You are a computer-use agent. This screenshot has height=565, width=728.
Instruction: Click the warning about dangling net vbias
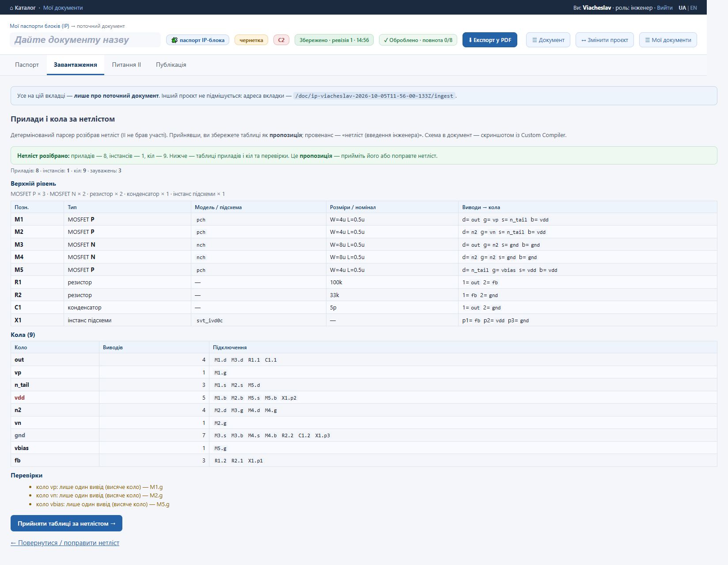[x=103, y=504]
